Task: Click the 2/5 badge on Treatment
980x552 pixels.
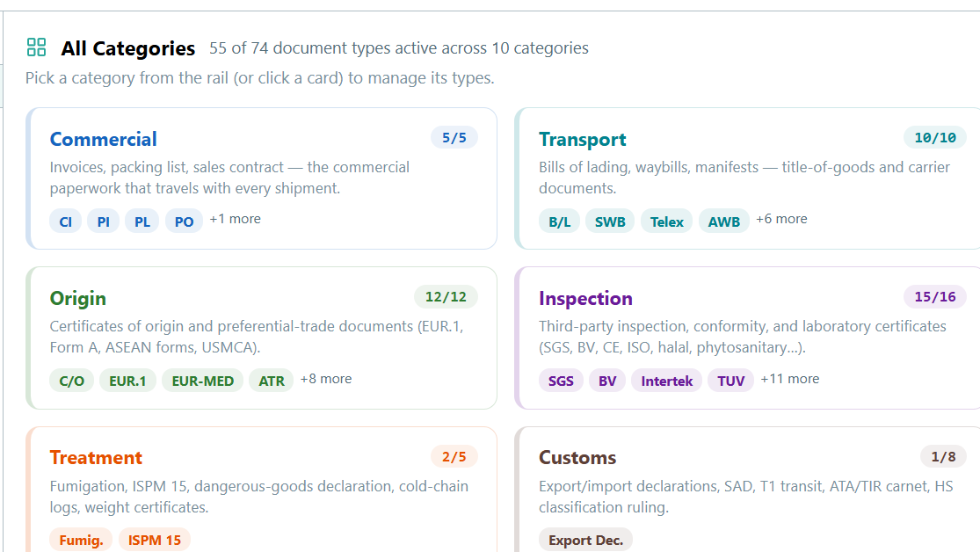Action: coord(454,457)
